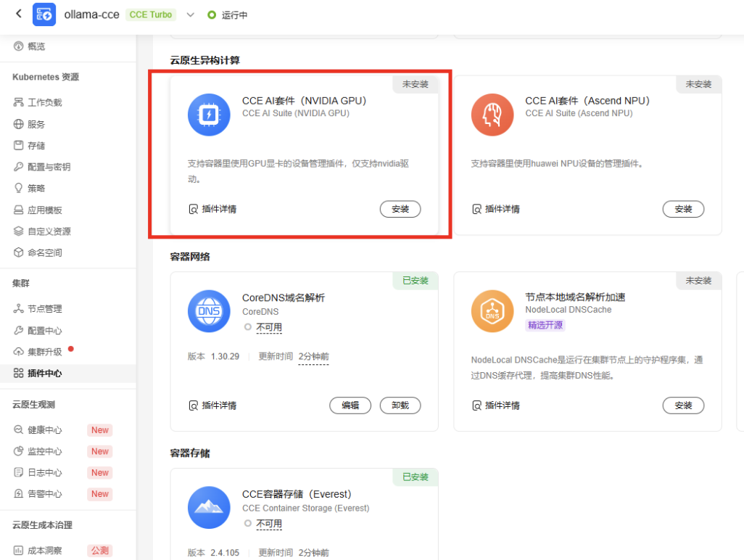Click the 节点本地域名解析加速 title
This screenshot has width=744, height=560.
pyautogui.click(x=575, y=297)
